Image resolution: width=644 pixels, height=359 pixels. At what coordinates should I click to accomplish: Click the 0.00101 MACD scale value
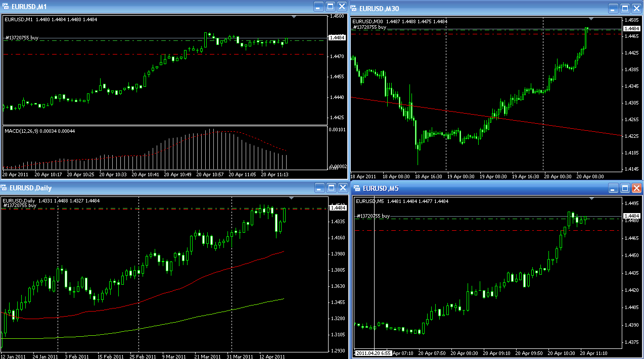338,130
